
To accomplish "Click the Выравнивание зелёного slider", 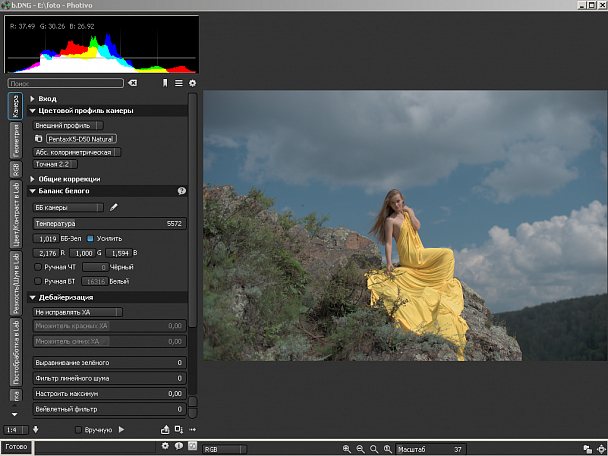I will [109, 363].
